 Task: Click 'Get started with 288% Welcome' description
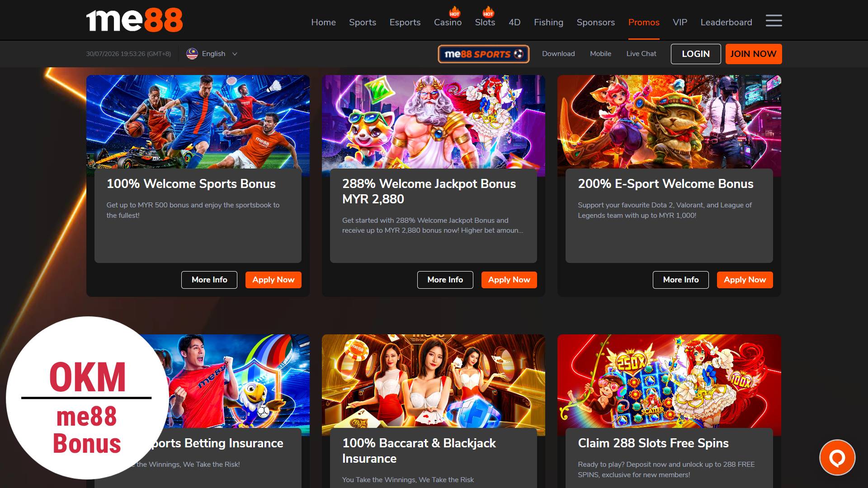tap(433, 225)
